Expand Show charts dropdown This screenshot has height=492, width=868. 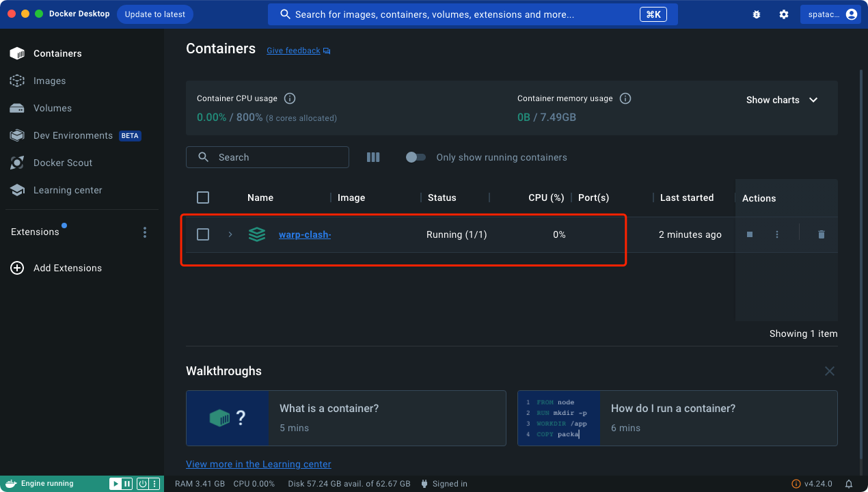[782, 100]
